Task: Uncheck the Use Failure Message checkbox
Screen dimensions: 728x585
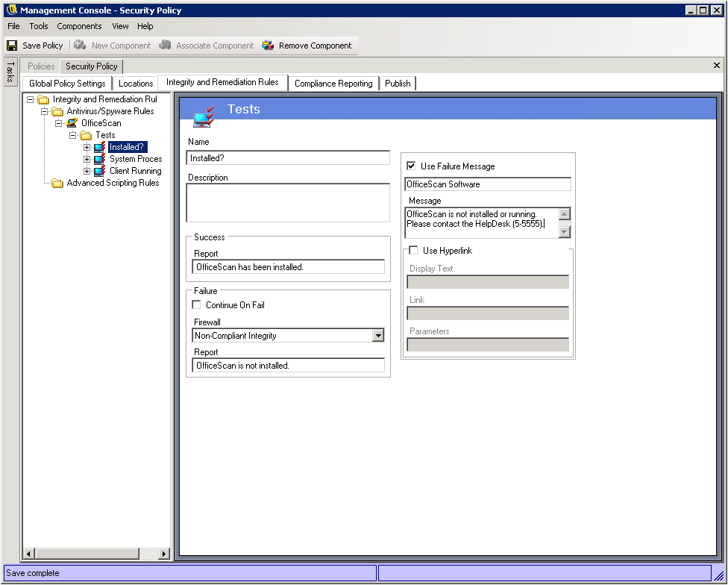Action: (x=411, y=166)
